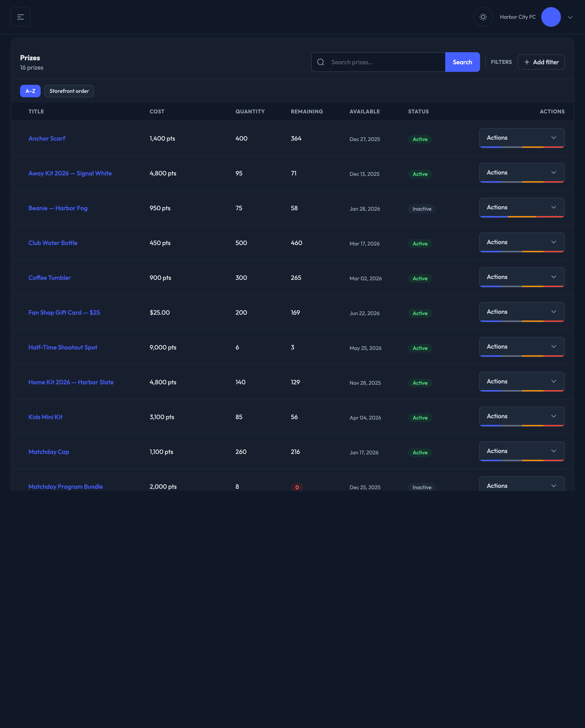585x728 pixels.
Task: Click the Nov 28, 2025 available date
Action: 365,383
